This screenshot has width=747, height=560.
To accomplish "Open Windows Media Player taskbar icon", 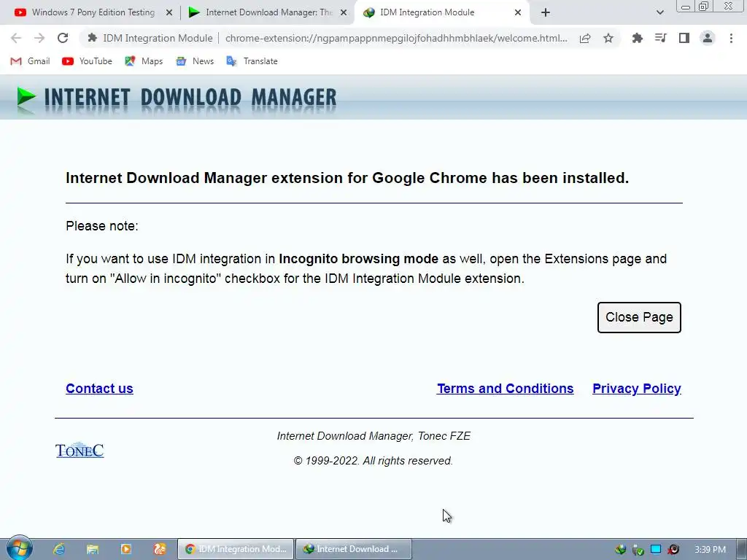I will click(x=126, y=549).
